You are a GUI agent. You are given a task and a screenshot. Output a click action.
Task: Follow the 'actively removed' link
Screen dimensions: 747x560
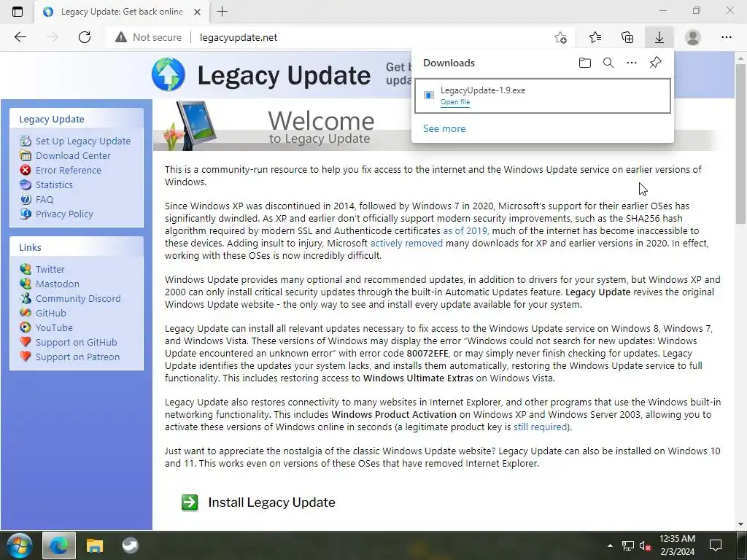(406, 244)
